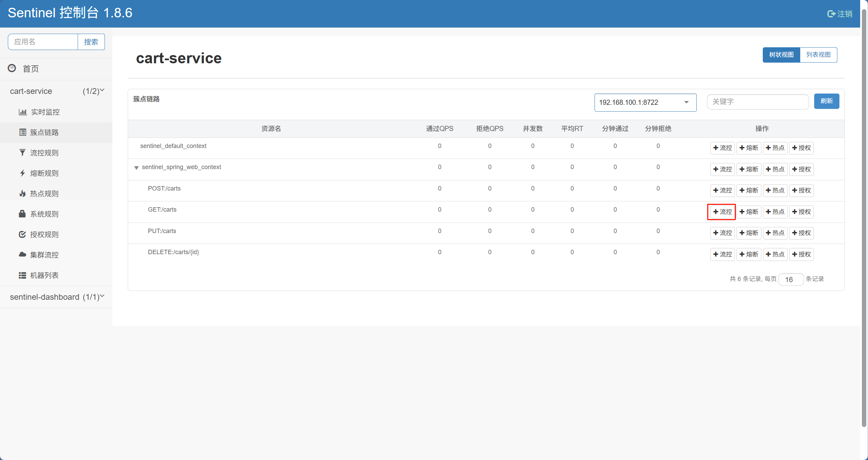
Task: Switch to list view toggle
Action: (x=818, y=55)
